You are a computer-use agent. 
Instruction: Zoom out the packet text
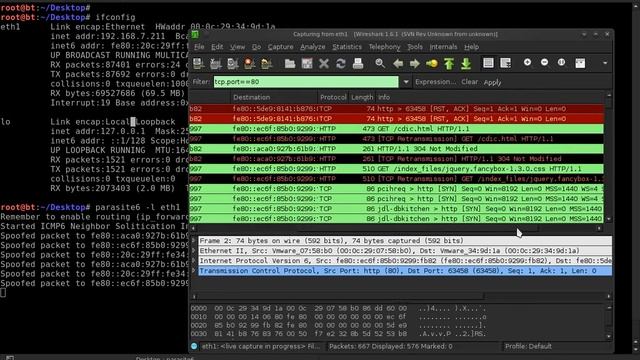pos(544,62)
